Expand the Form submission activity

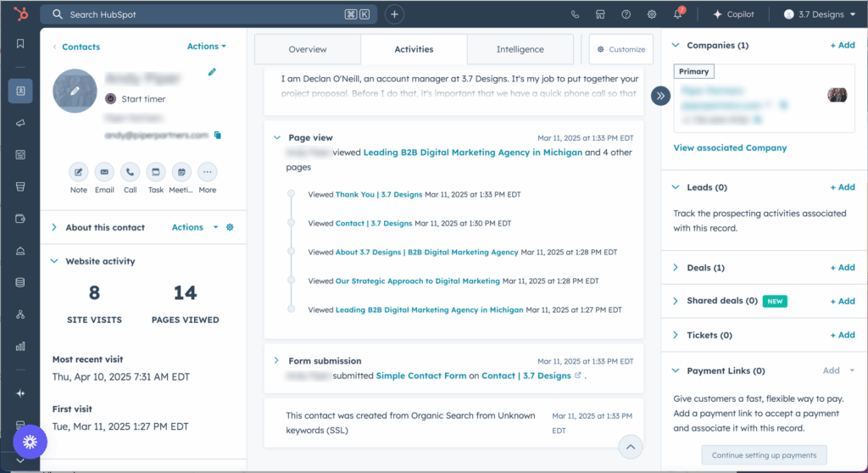coord(276,361)
